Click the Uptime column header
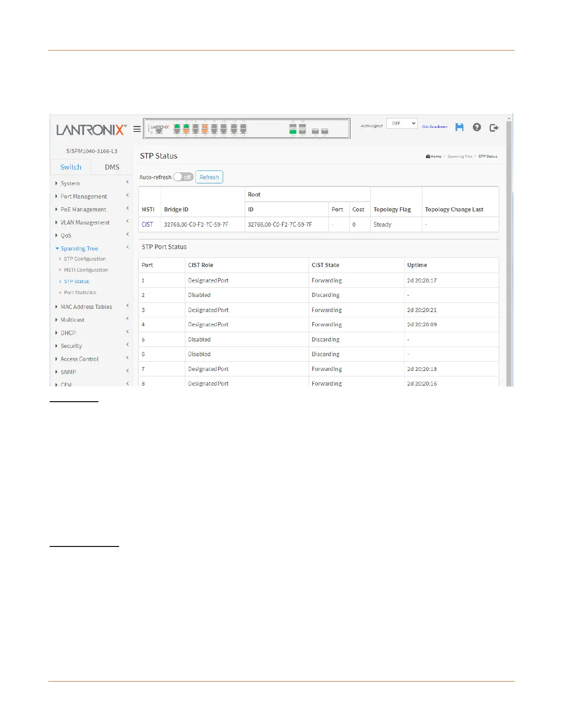This screenshot has width=563, height=728. [417, 265]
